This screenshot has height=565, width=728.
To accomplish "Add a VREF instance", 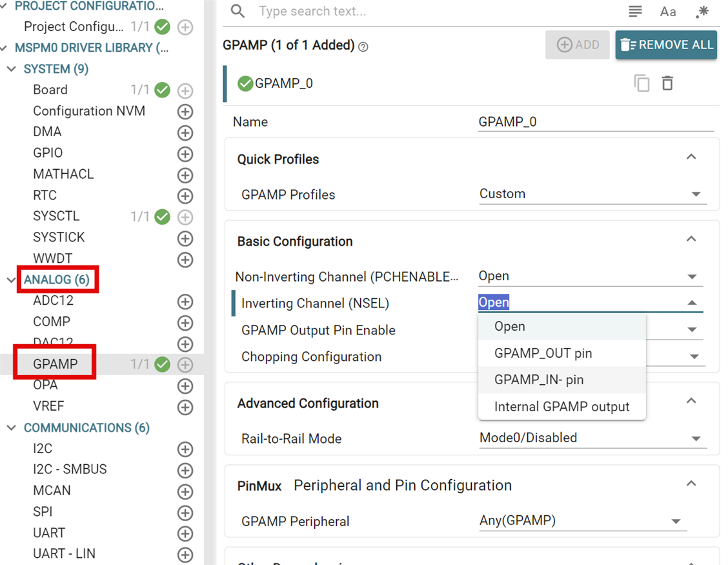I will (185, 407).
